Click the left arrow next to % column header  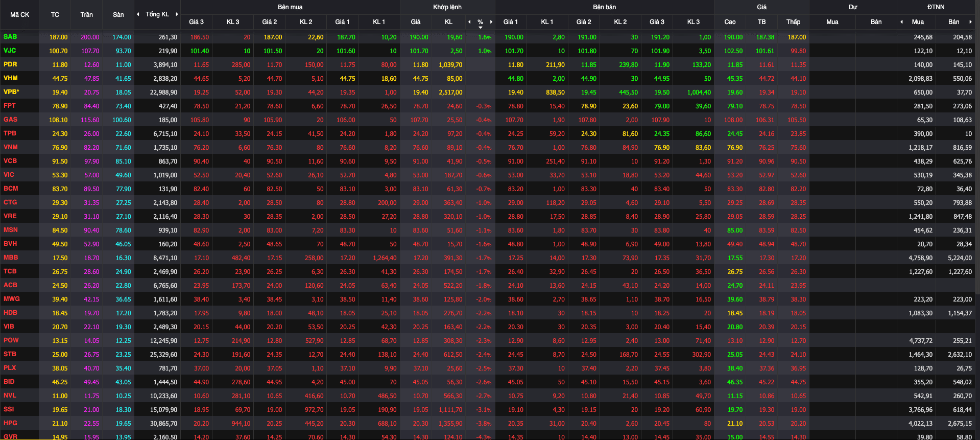coord(469,22)
